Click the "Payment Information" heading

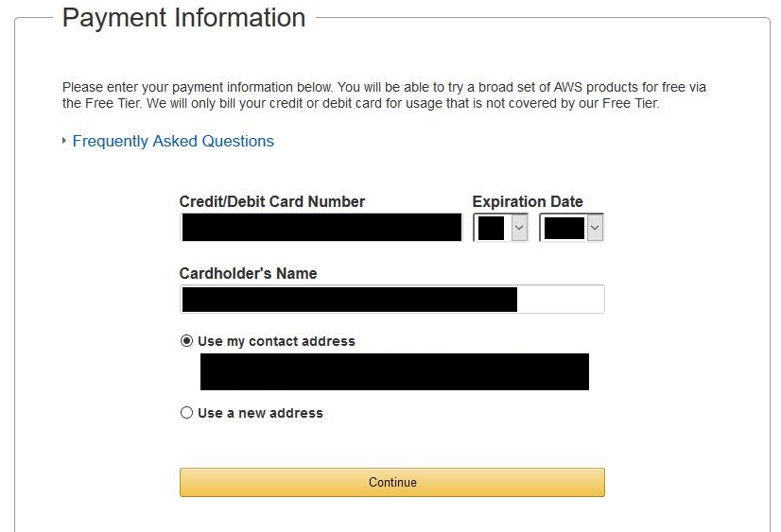point(183,18)
